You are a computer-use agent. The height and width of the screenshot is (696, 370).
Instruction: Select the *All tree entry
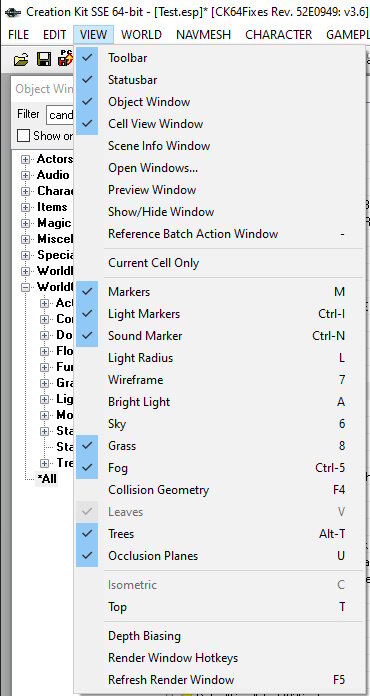pos(47,479)
